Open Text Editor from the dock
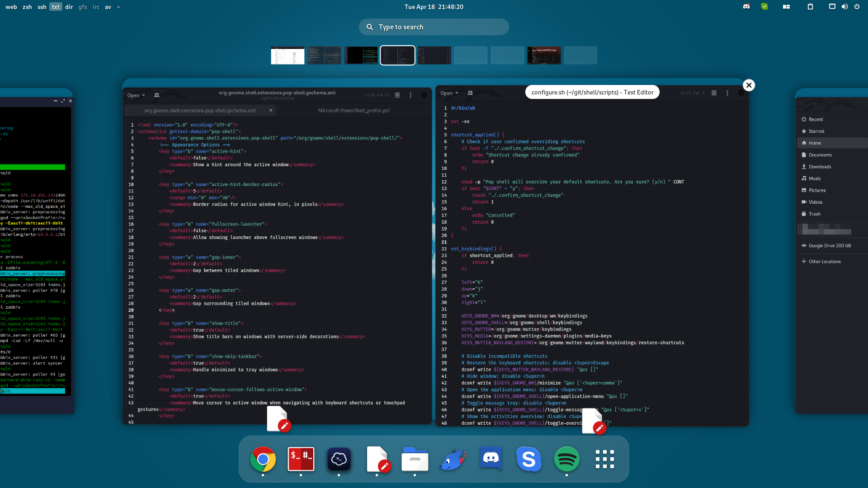Viewport: 868px width, 488px height. [378, 459]
